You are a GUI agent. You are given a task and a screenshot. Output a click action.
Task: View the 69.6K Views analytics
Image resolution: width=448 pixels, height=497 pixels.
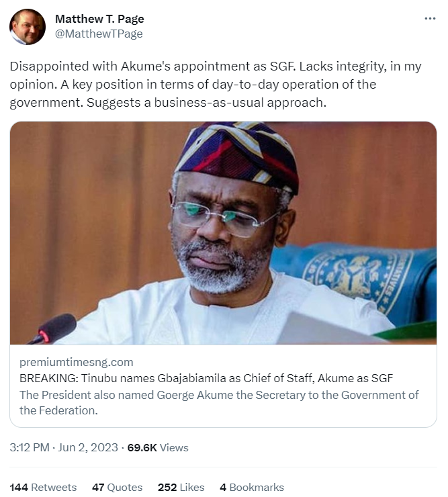(x=159, y=447)
